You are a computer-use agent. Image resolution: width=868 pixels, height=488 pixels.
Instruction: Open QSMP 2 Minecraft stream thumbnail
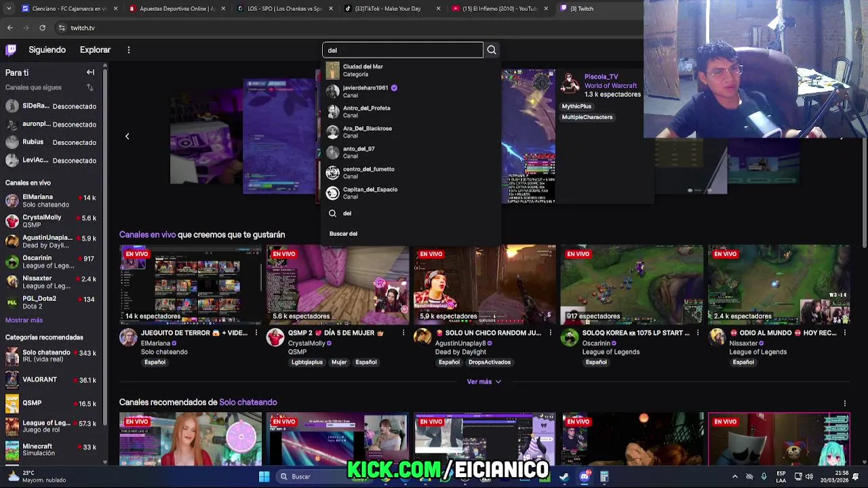(x=338, y=285)
